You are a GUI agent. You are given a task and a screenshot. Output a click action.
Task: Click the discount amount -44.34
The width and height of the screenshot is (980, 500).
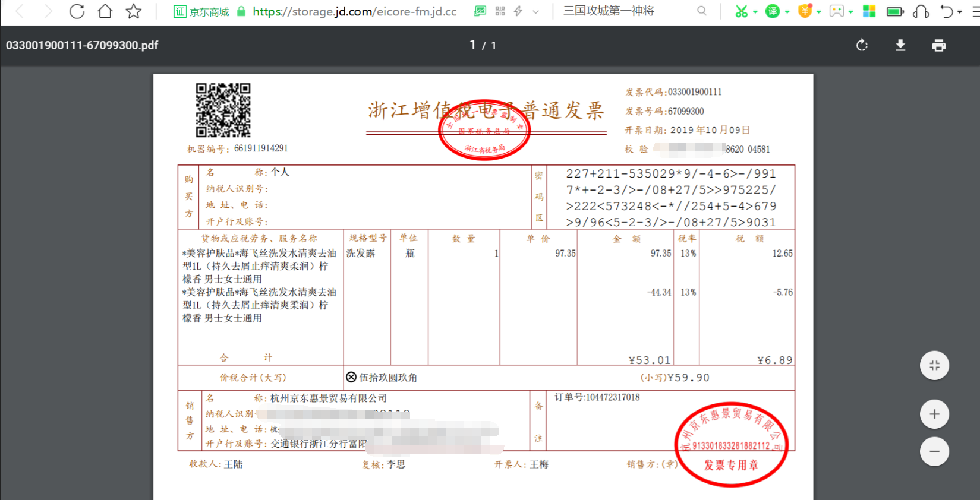659,293
